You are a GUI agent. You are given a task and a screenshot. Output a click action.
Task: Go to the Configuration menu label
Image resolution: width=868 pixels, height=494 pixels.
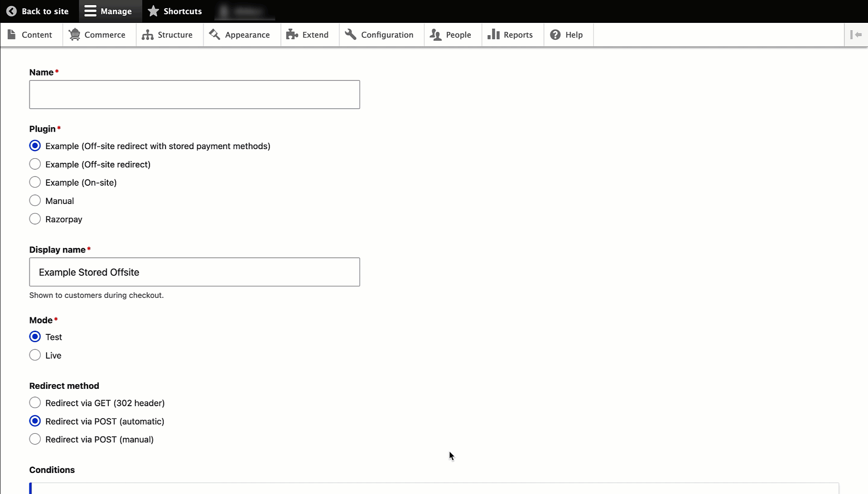coord(387,35)
